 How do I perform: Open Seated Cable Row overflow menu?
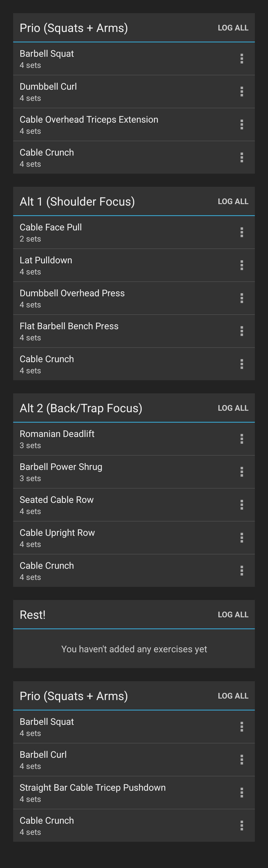pos(242,505)
